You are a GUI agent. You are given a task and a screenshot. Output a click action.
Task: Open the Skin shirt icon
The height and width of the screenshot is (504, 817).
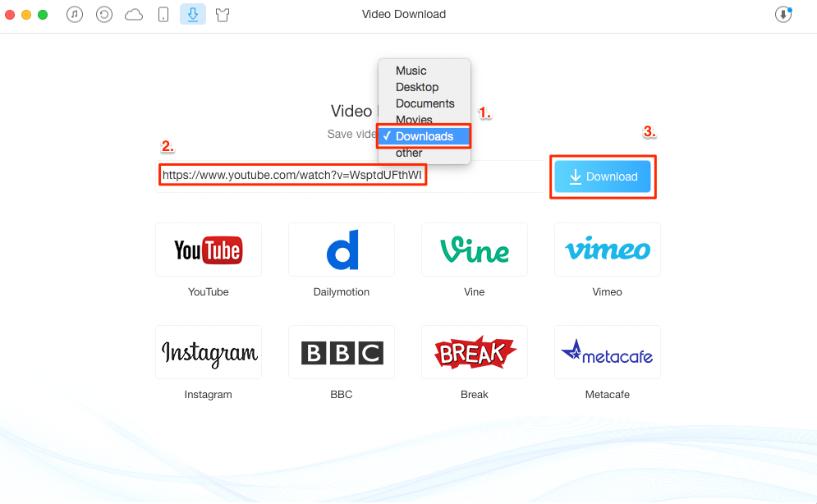click(223, 15)
